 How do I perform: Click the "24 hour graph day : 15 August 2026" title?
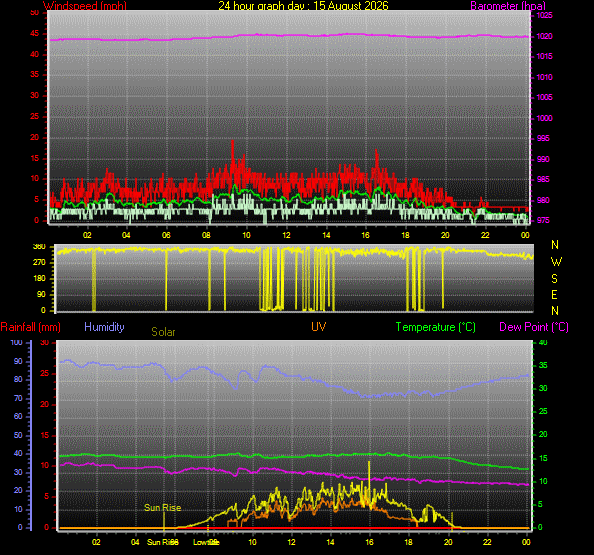point(303,6)
